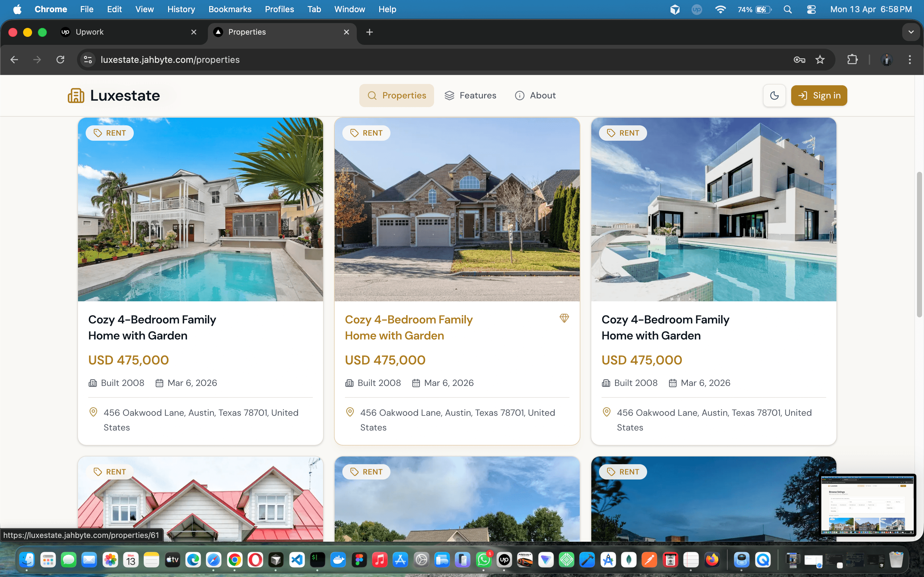The image size is (924, 577).
Task: Open the browser Extensions puzzle icon
Action: [x=852, y=60]
